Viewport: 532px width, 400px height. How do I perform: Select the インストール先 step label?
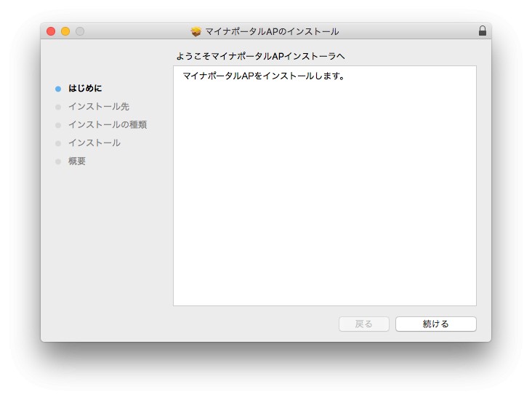tap(99, 106)
